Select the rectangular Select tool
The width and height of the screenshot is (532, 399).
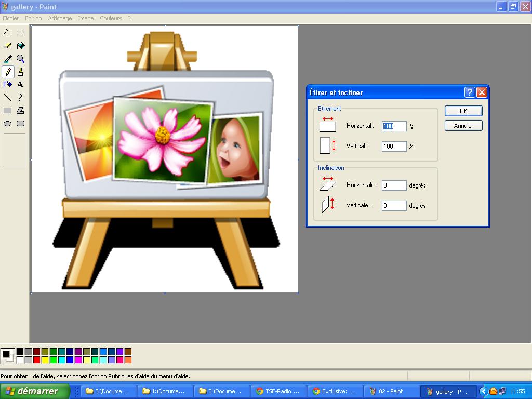[x=21, y=33]
